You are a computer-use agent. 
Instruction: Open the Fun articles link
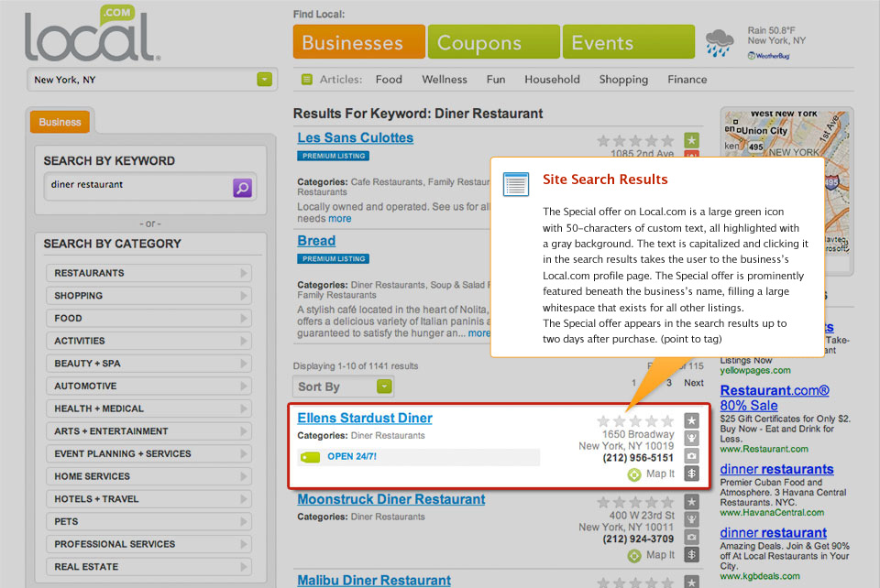(x=496, y=80)
